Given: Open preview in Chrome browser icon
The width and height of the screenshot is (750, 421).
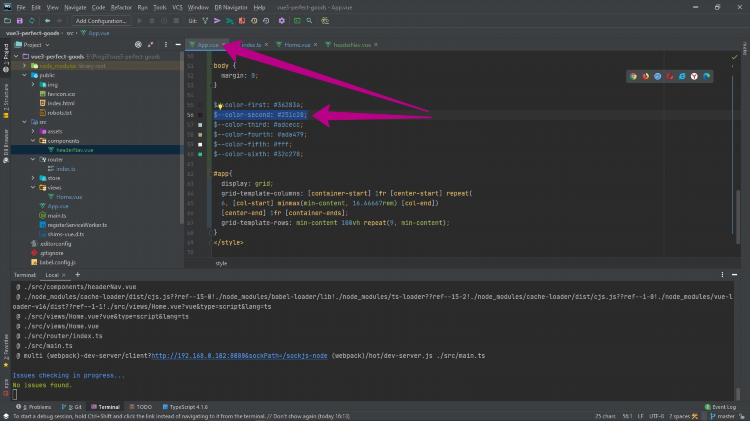Looking at the screenshot, I should [633, 77].
